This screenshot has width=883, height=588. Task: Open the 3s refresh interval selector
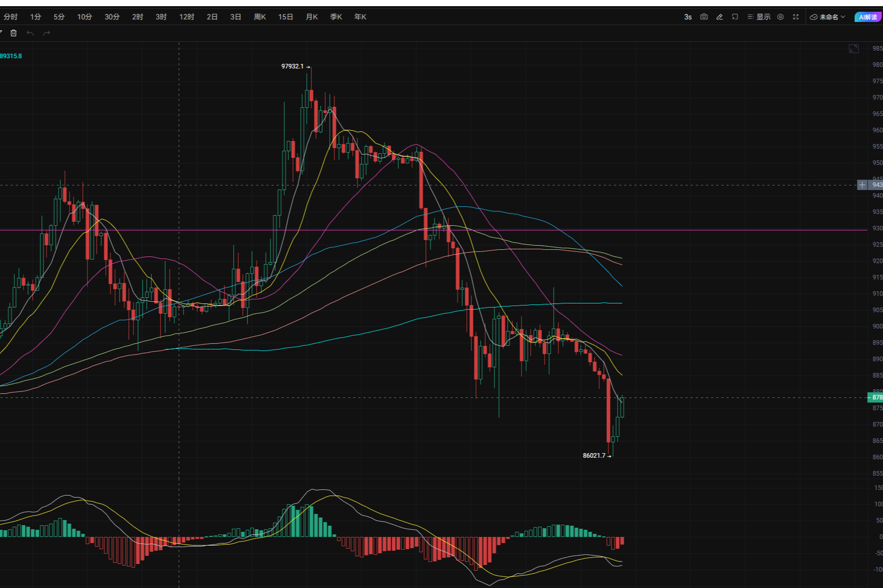click(x=688, y=17)
